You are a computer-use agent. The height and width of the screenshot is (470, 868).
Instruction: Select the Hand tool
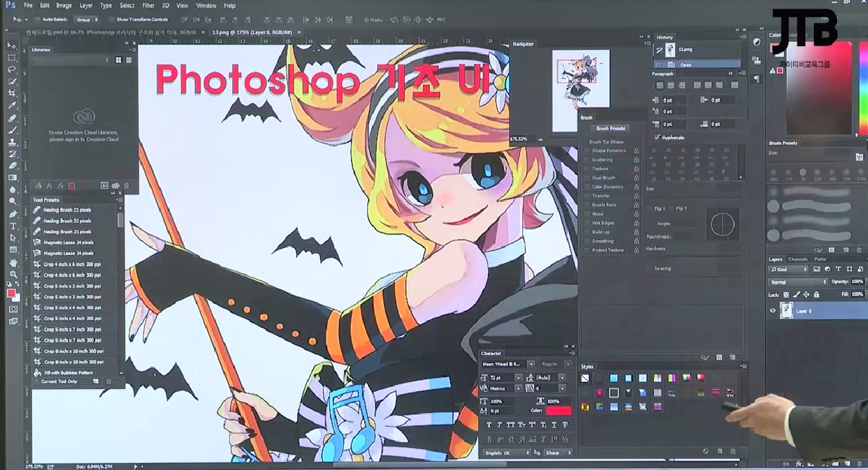click(12, 262)
